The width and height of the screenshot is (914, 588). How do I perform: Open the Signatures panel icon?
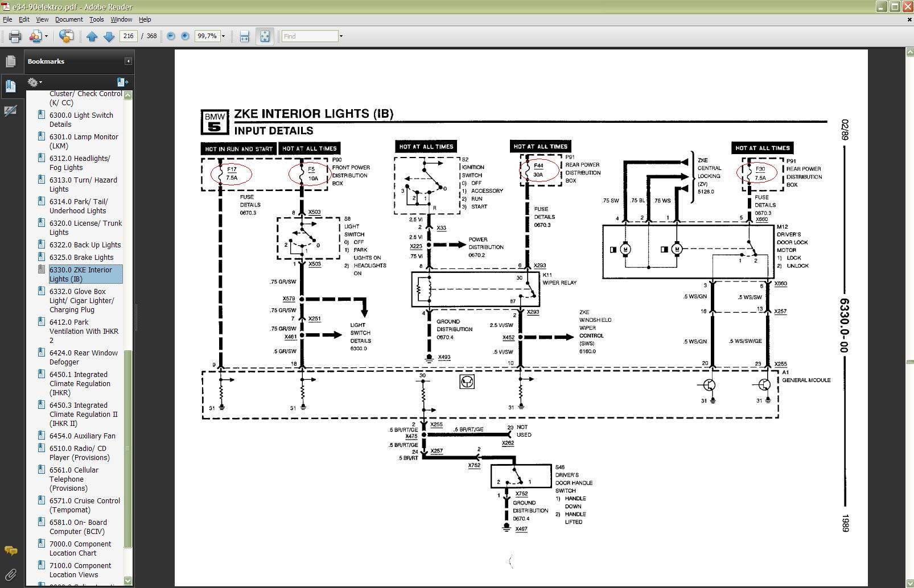(x=11, y=111)
